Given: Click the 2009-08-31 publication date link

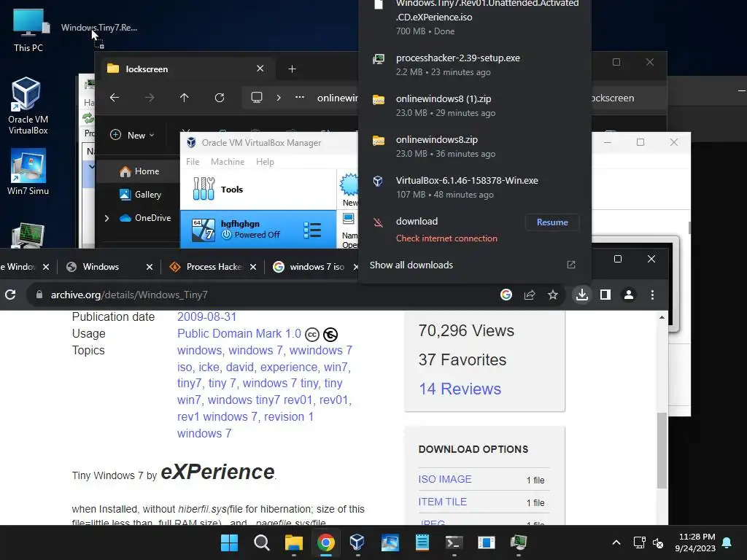Looking at the screenshot, I should (x=206, y=316).
